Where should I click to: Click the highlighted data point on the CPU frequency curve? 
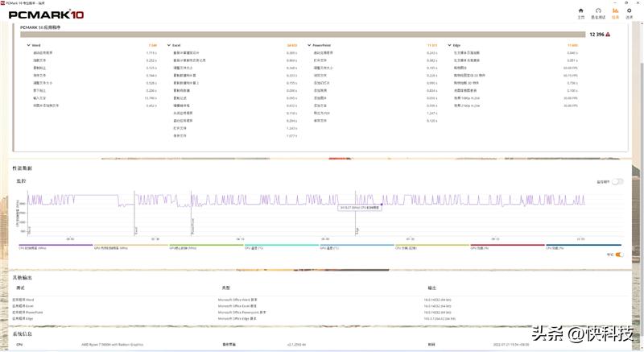pos(382,204)
